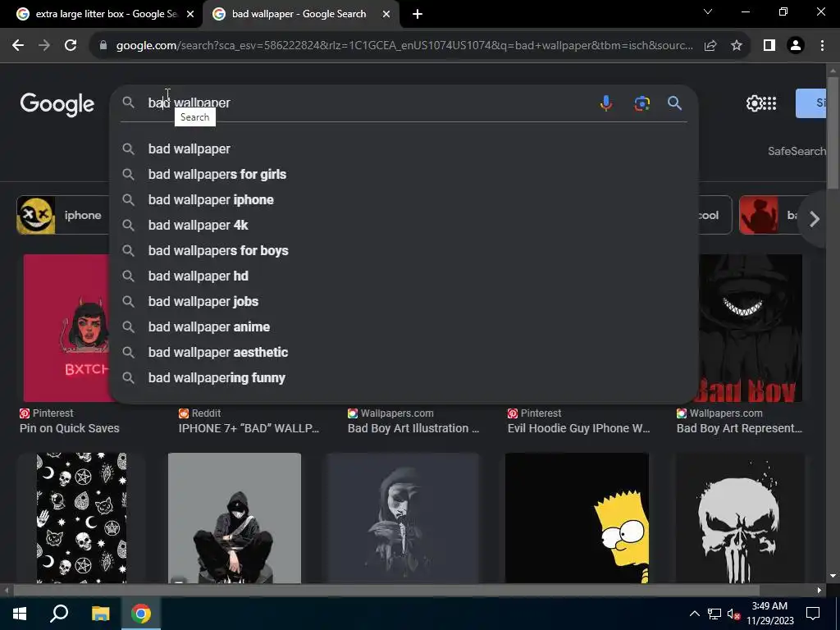This screenshot has height=630, width=840.
Task: Click the blue Sign in button
Action: (811, 103)
